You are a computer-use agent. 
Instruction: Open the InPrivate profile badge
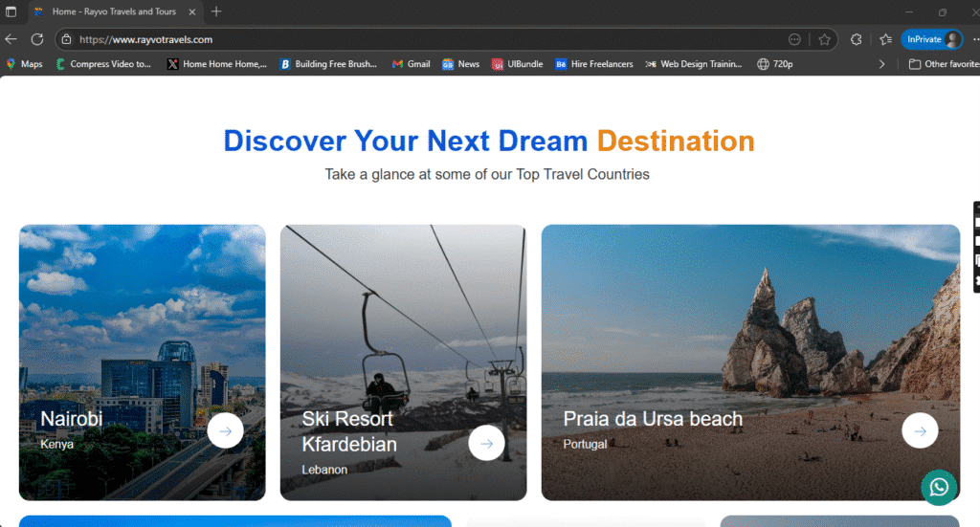click(x=932, y=39)
